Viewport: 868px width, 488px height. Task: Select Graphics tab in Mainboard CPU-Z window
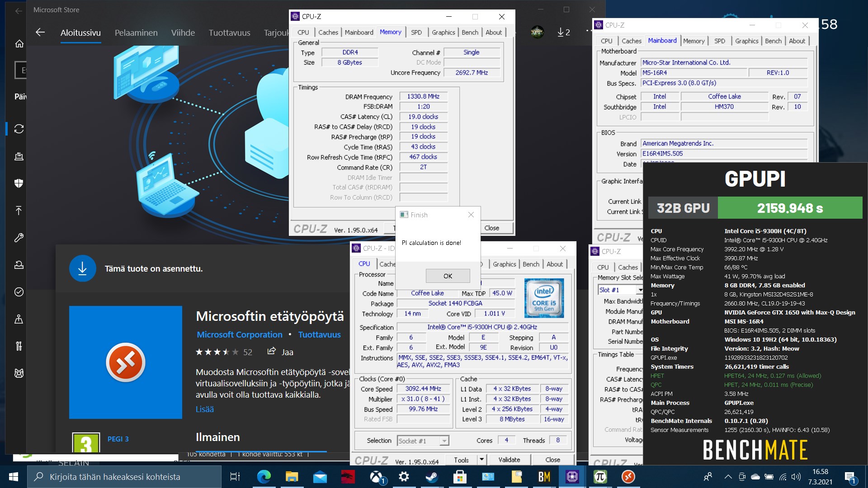pos(746,41)
